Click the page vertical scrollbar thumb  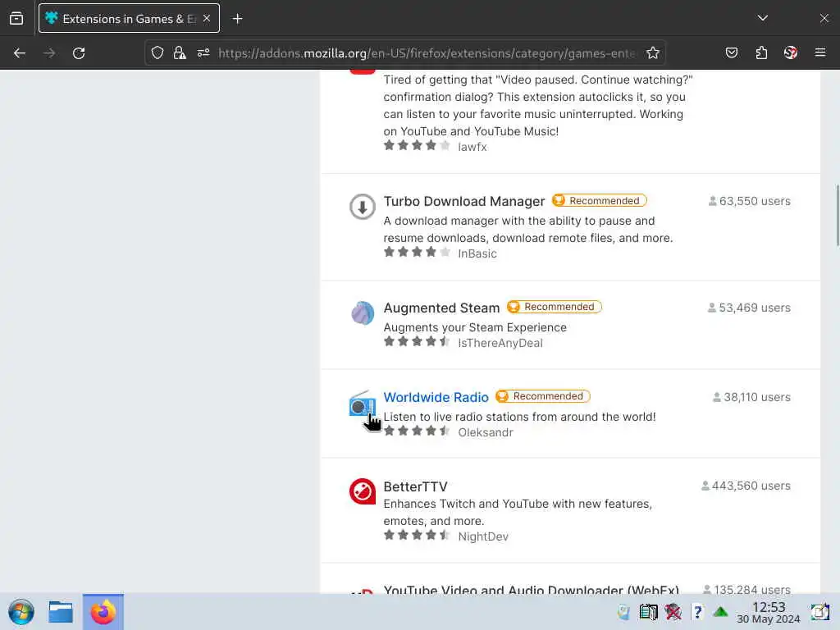[838, 216]
